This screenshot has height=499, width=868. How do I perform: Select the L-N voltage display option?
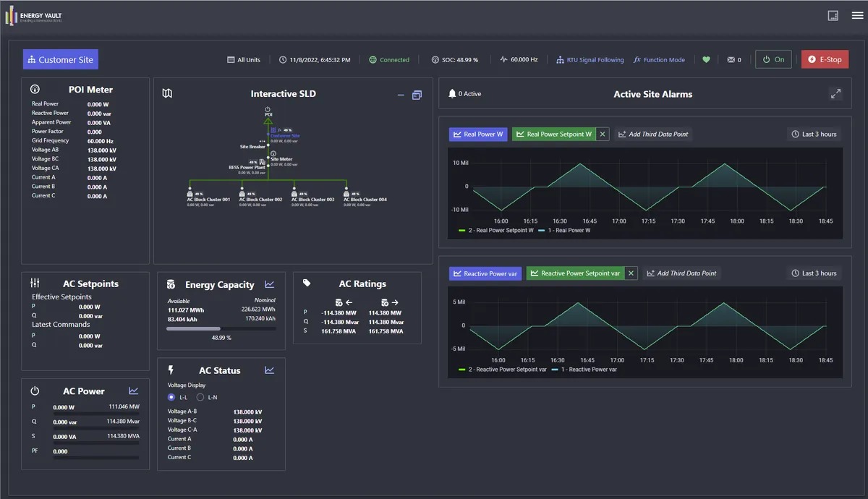pyautogui.click(x=200, y=397)
